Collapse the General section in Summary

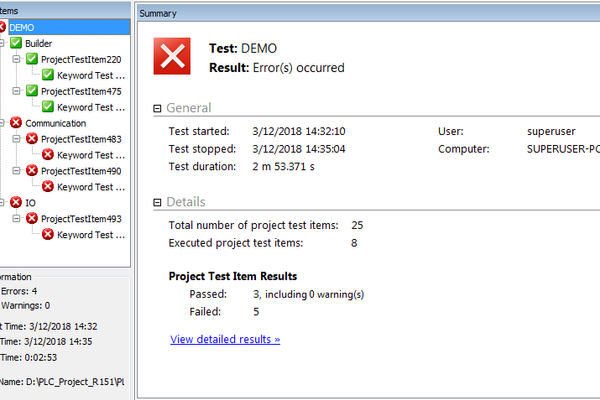[157, 109]
